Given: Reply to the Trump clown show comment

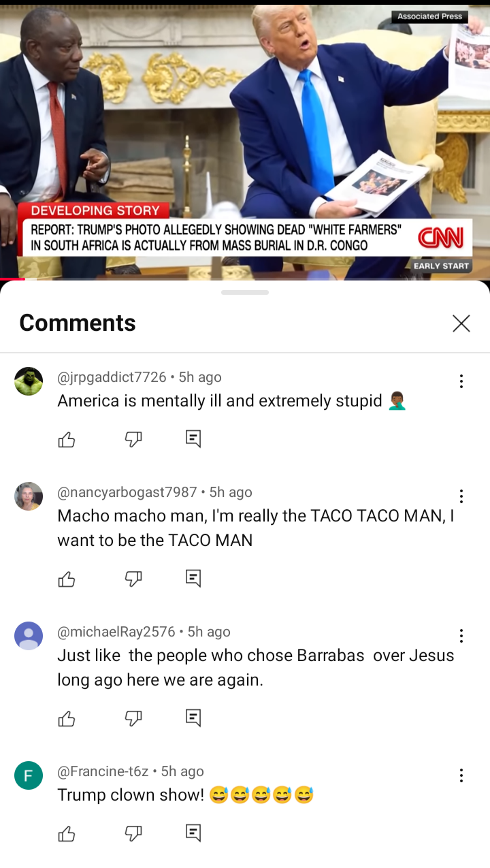Looking at the screenshot, I should tap(193, 833).
